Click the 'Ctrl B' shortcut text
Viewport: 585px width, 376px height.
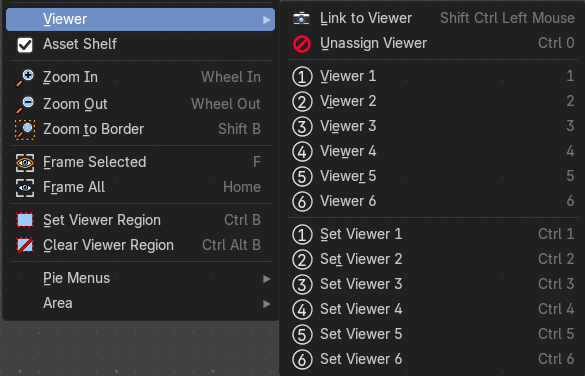[243, 220]
